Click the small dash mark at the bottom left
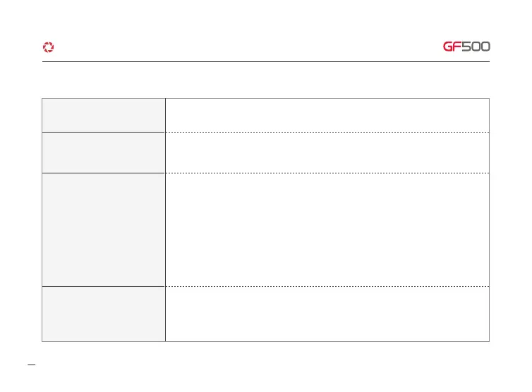The height and width of the screenshot is (392, 532). click(30, 365)
